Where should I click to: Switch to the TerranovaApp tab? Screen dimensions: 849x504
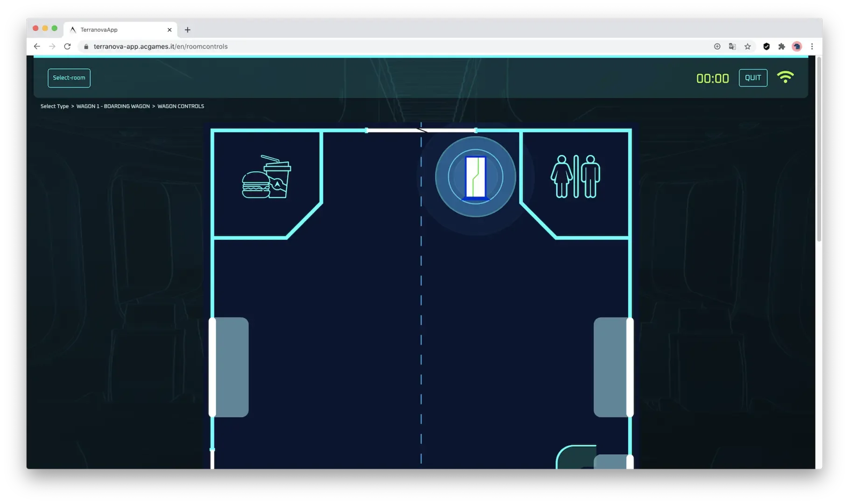tap(117, 30)
